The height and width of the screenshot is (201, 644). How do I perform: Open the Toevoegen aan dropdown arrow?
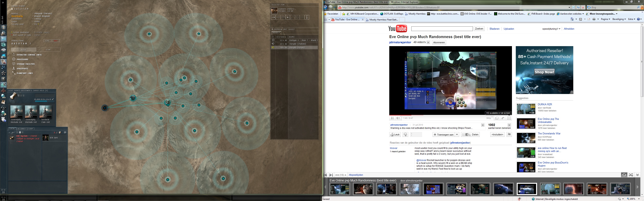point(457,135)
